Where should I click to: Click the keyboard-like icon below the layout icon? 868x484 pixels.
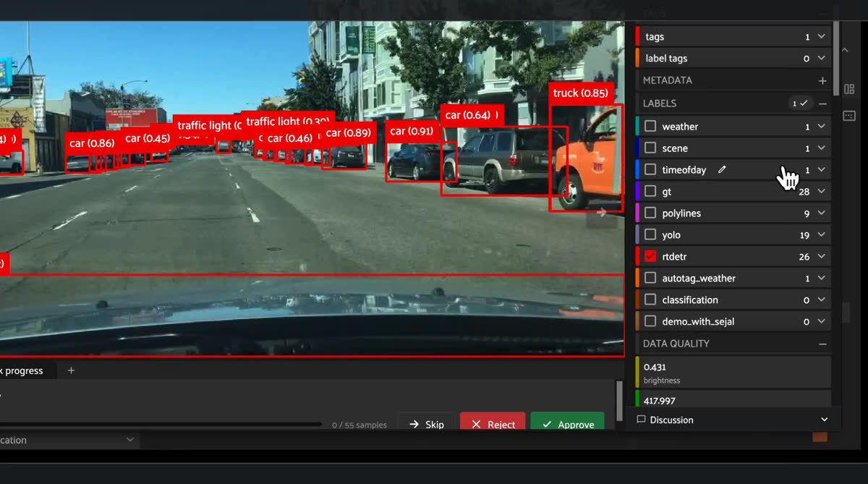click(849, 116)
